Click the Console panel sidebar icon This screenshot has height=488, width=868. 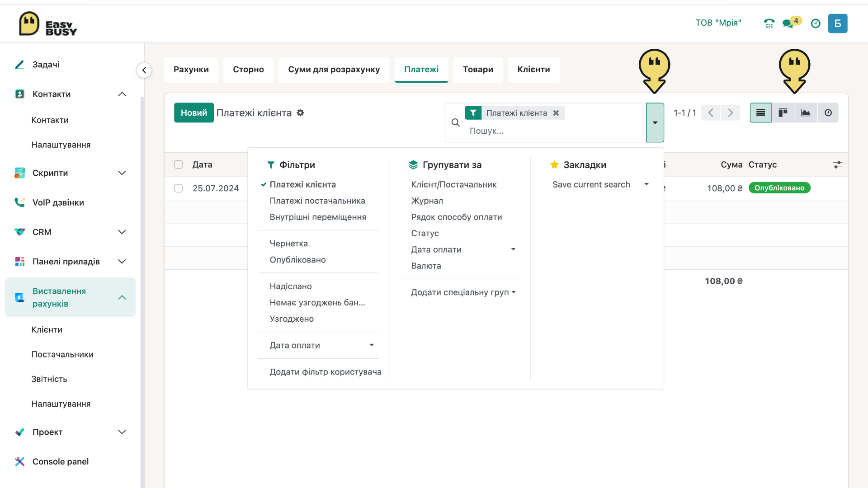(x=20, y=461)
